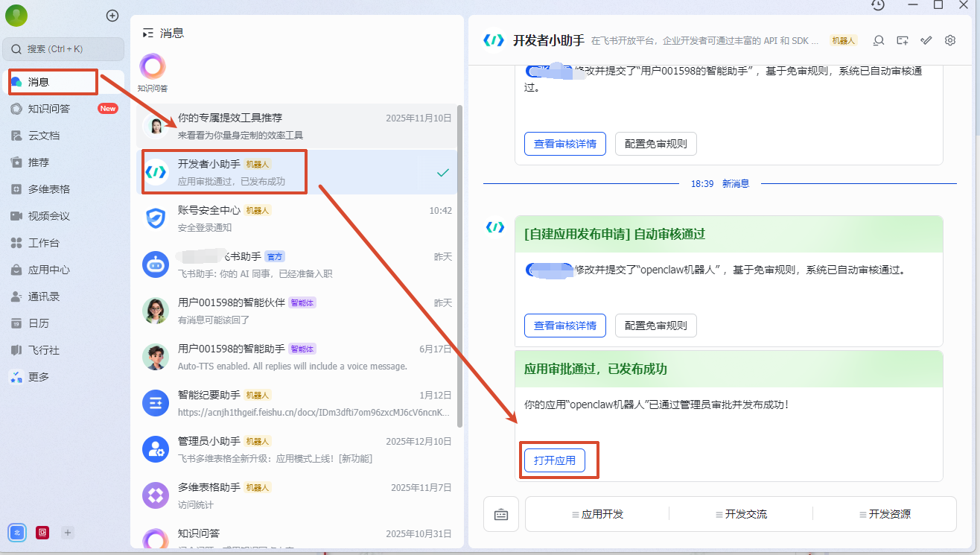Open the 知识问答 shortcut circle icon
The height and width of the screenshot is (555, 980).
(x=153, y=67)
